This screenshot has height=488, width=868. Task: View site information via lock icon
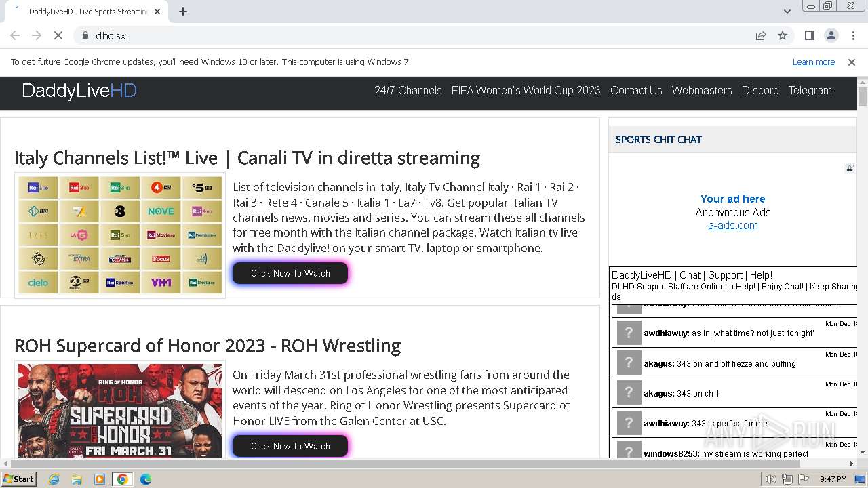[85, 35]
